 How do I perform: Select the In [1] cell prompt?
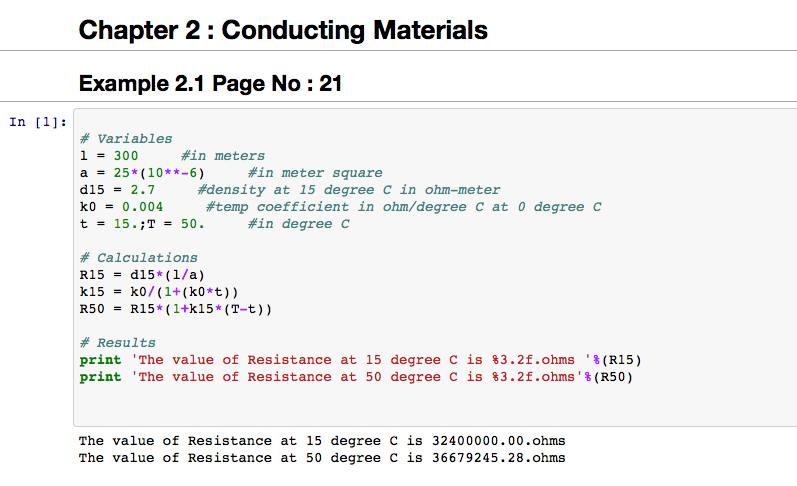(x=38, y=122)
